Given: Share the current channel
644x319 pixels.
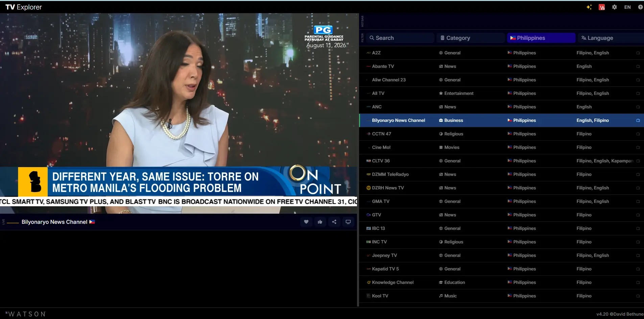Looking at the screenshot, I should coord(334,222).
